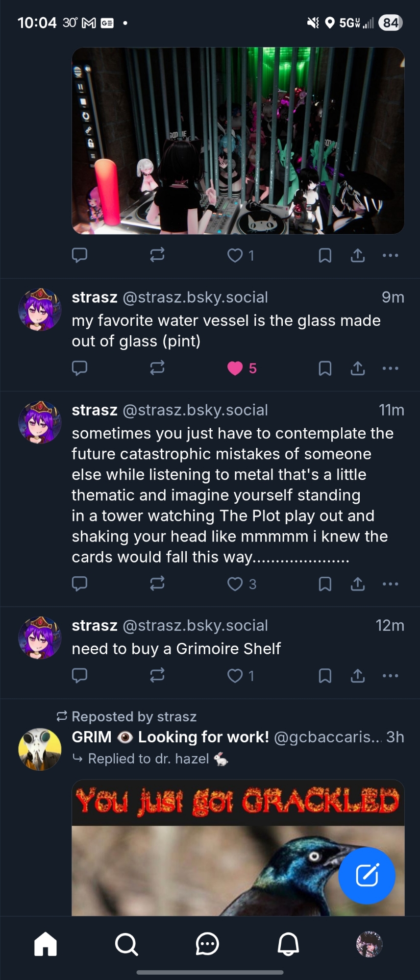The height and width of the screenshot is (980, 420).
Task: Tap strasz avatar on Grimoire Shelf post
Action: tap(40, 637)
